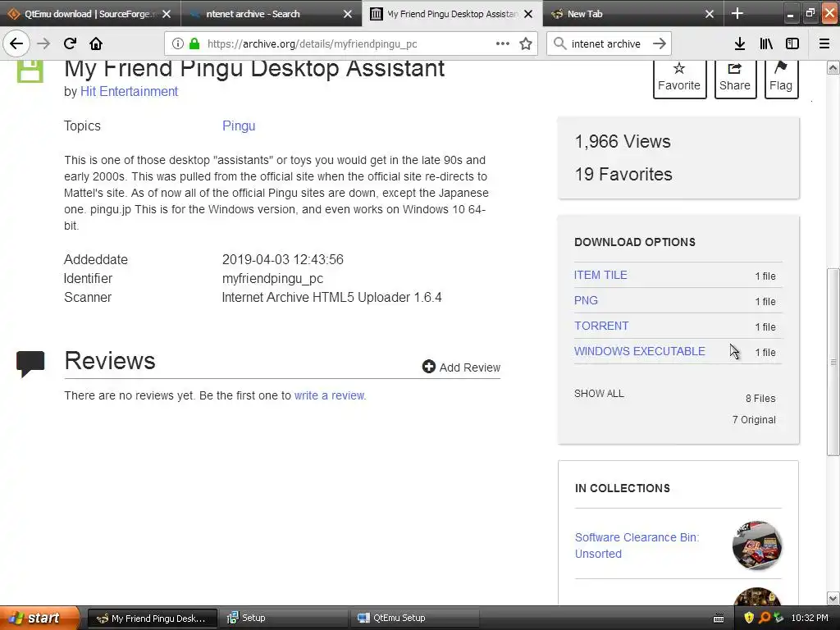Flag this item
This screenshot has width=840, height=630.
781,78
